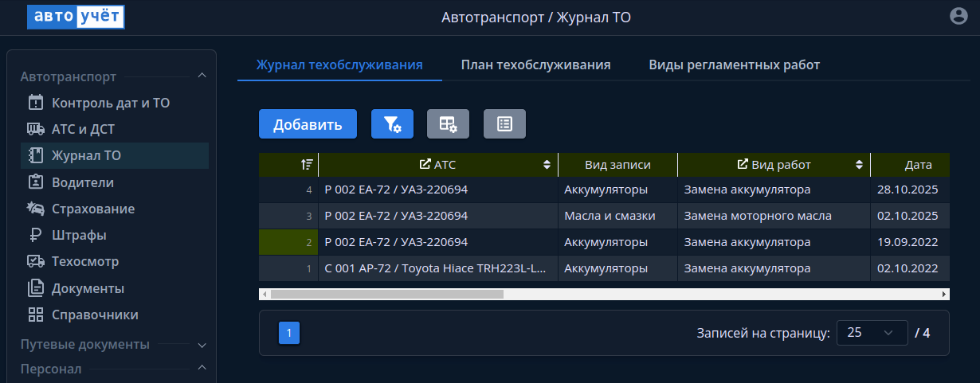Open Контроль дат и ТО menu item

pos(115,103)
